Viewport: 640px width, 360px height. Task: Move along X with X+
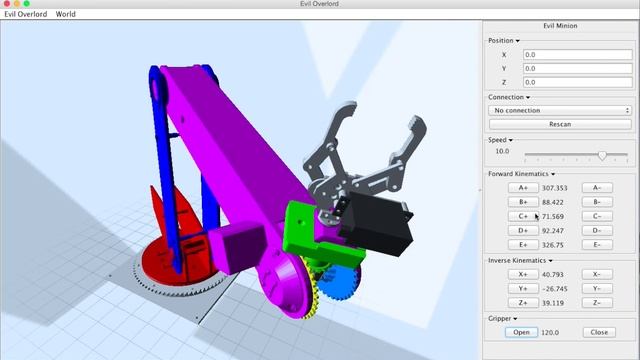(x=523, y=274)
